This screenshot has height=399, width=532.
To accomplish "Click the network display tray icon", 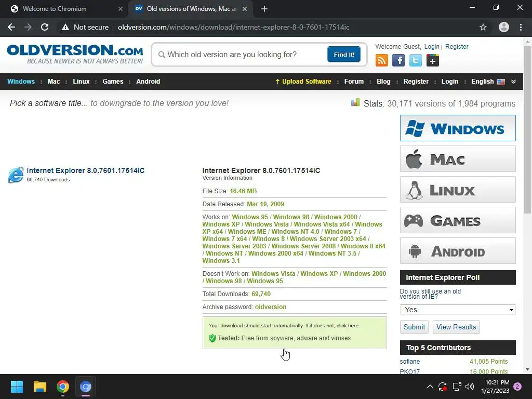I will 457,387.
